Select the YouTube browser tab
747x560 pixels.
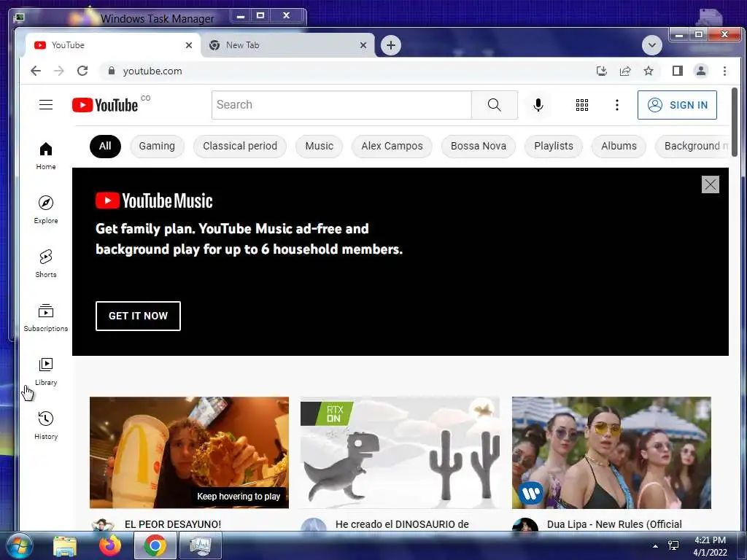[112, 45]
